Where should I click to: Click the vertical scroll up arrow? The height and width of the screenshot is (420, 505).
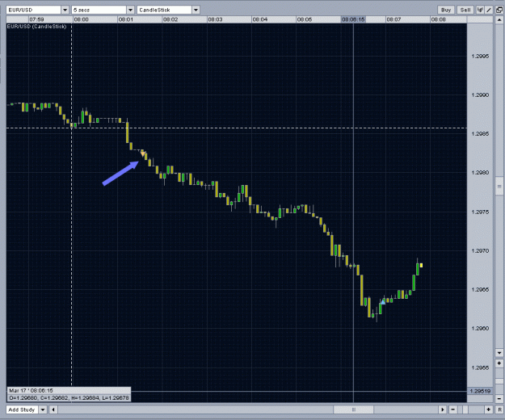(499, 20)
